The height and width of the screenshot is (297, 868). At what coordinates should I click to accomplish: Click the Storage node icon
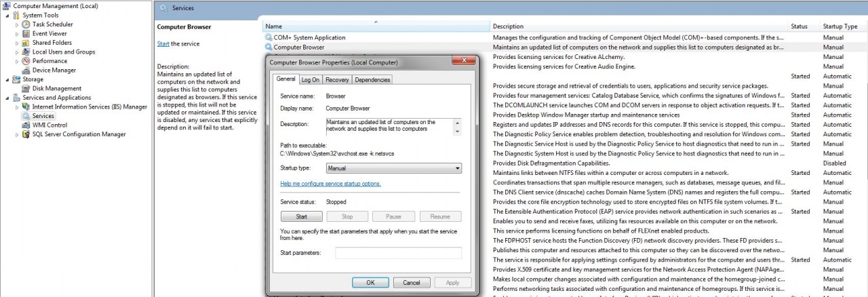17,79
